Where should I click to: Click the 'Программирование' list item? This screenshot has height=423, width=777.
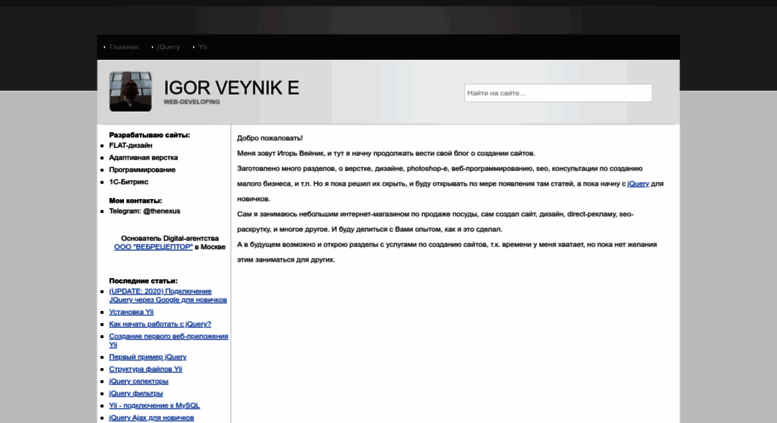142,170
